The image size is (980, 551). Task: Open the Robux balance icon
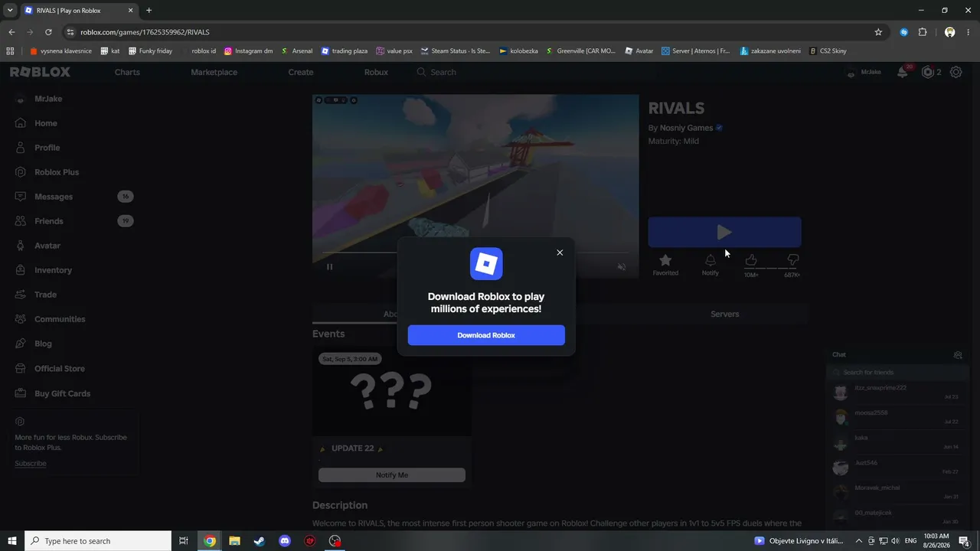928,72
